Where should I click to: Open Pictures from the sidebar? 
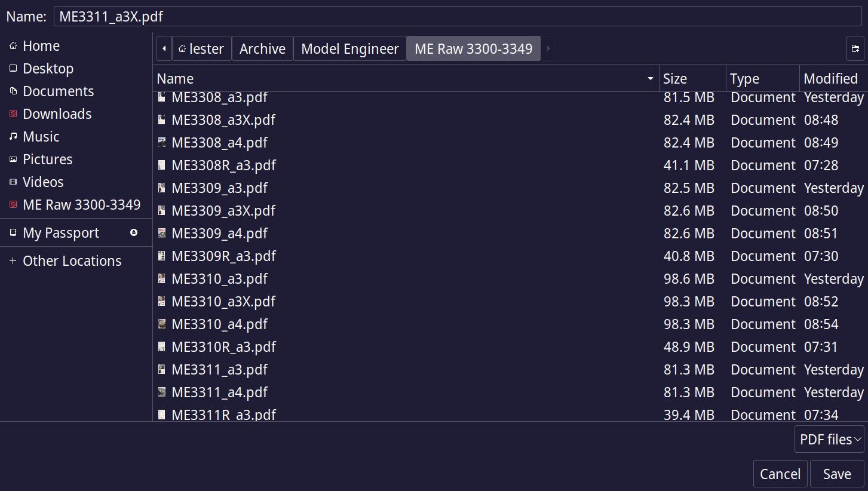click(47, 159)
